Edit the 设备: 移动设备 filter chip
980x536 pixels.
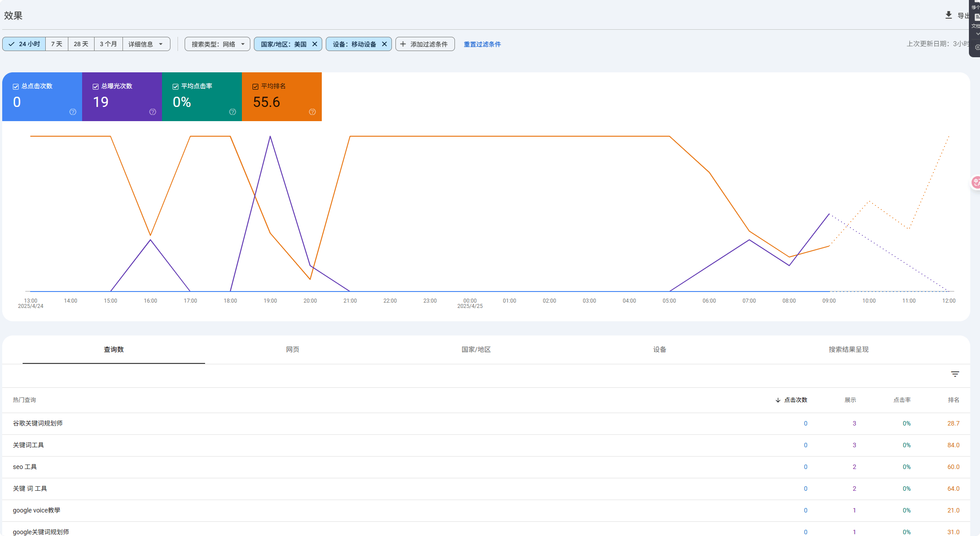(354, 44)
